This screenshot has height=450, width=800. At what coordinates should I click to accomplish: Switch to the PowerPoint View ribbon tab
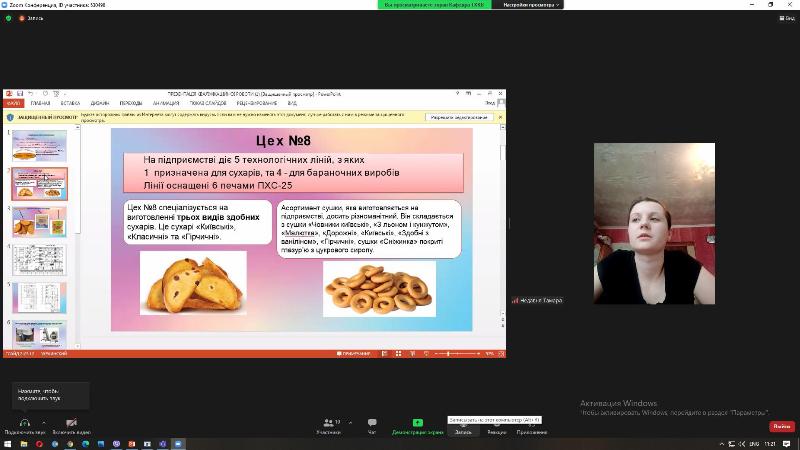click(292, 103)
